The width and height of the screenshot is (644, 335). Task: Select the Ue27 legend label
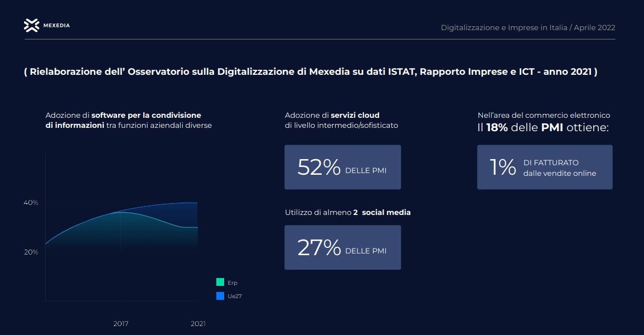tap(234, 296)
